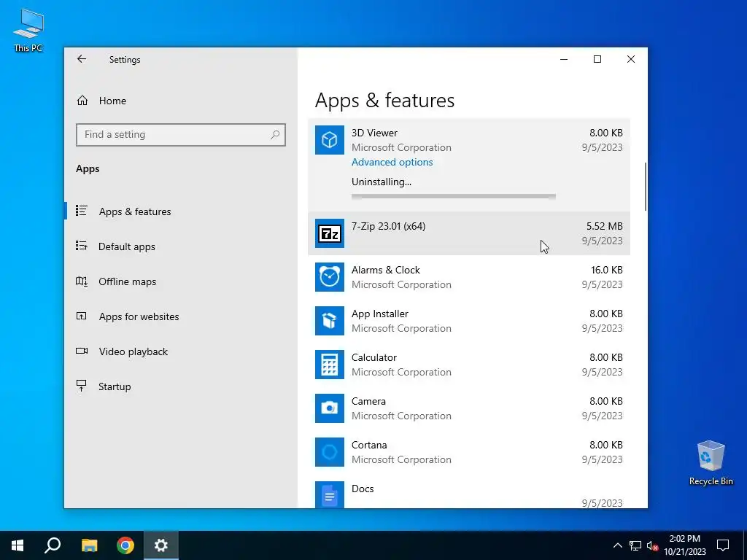The height and width of the screenshot is (560, 747).
Task: Click the 7-Zip app icon
Action: [330, 233]
